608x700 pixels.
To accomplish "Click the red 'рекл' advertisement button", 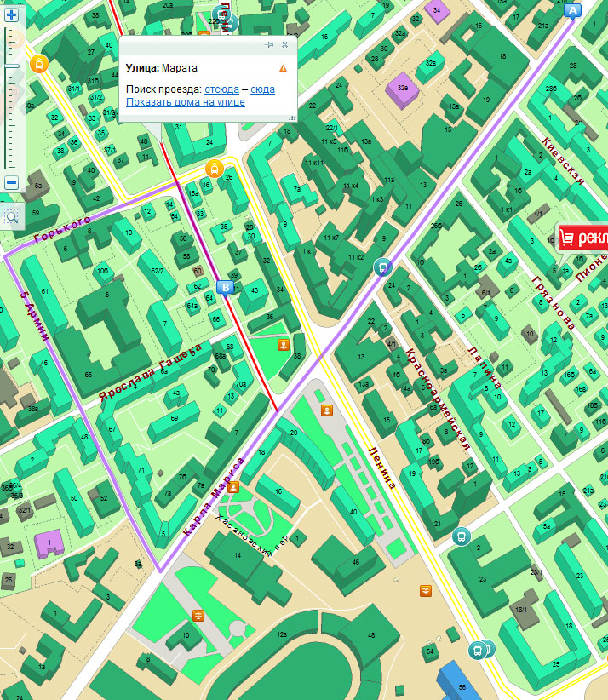I will (x=582, y=238).
